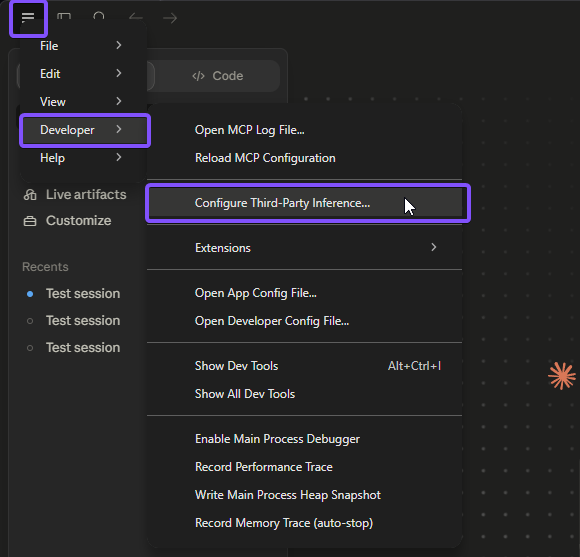Switch to the Code tab
The height and width of the screenshot is (557, 580).
pos(218,76)
